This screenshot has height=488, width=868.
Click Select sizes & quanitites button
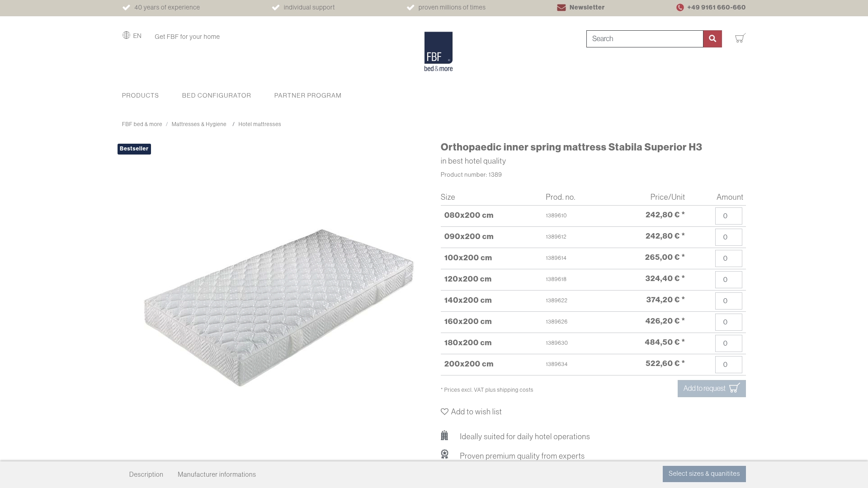tap(704, 474)
